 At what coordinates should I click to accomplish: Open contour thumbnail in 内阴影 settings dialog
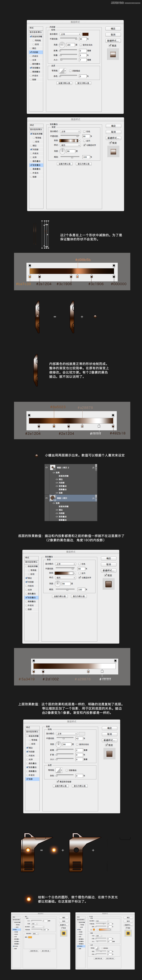[62, 71]
